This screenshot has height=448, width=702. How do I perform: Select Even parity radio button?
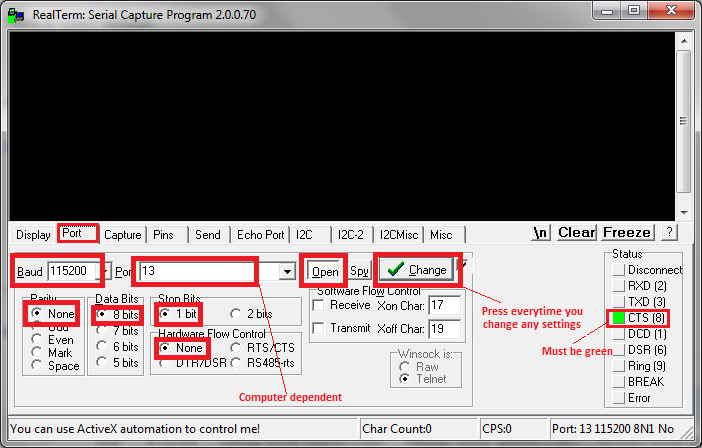pos(37,339)
